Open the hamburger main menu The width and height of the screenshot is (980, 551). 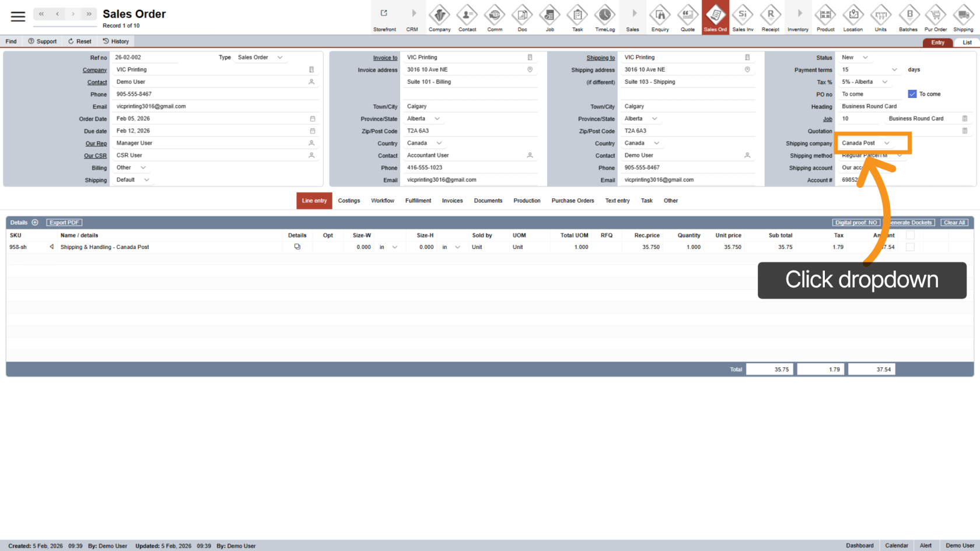(18, 16)
